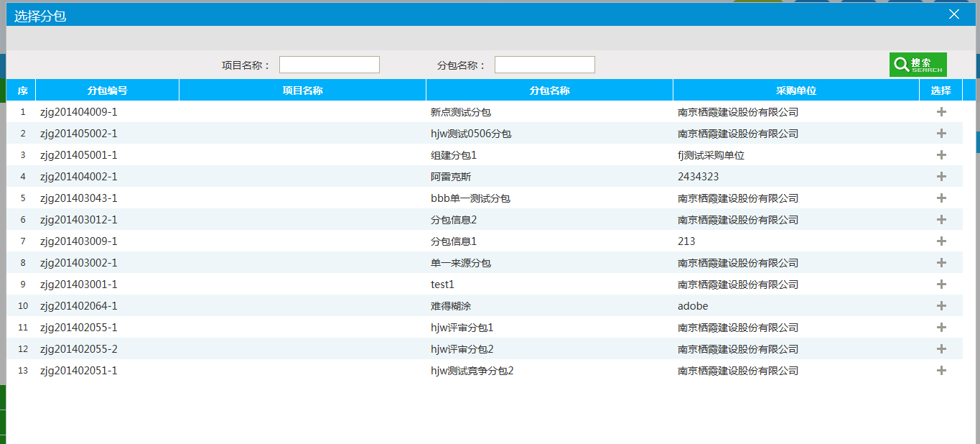
Task: Close the 选择分包 dialog
Action: click(x=953, y=14)
